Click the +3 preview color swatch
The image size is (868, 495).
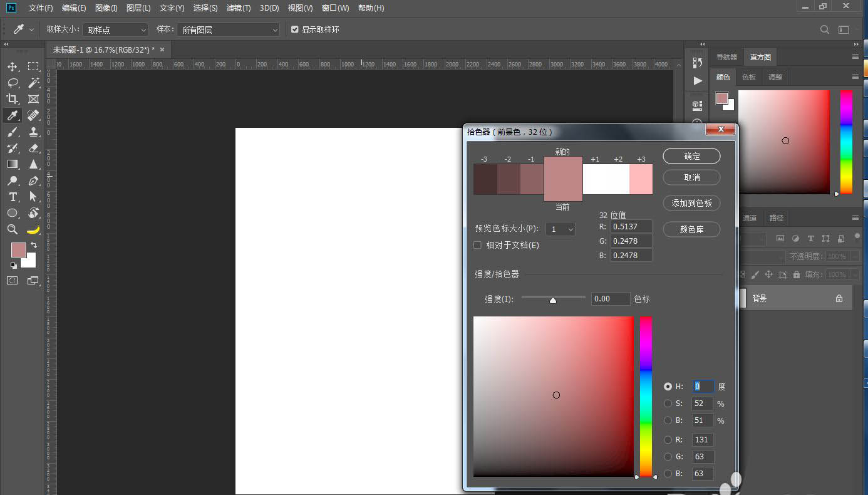(x=641, y=179)
